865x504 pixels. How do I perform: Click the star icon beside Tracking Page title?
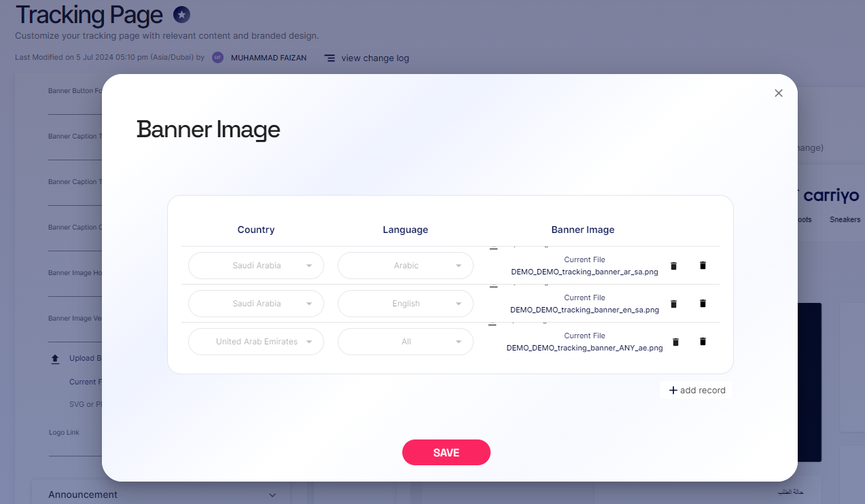coord(181,14)
